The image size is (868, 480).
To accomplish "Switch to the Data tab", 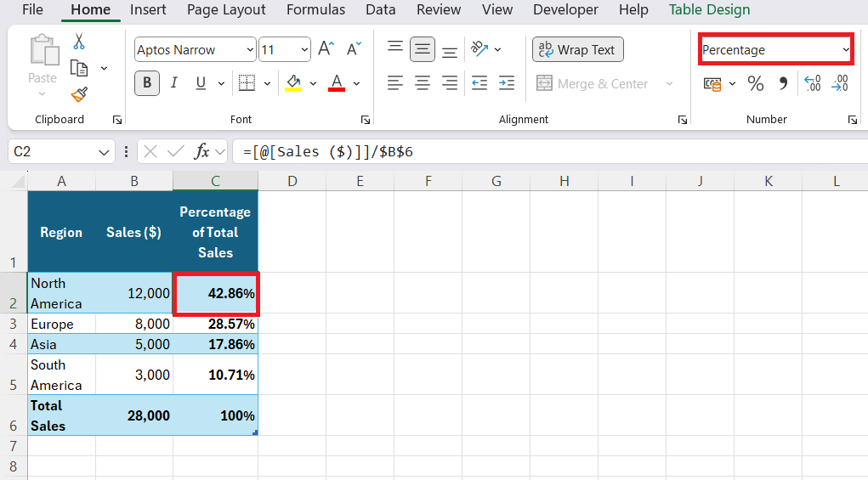I will tap(380, 9).
